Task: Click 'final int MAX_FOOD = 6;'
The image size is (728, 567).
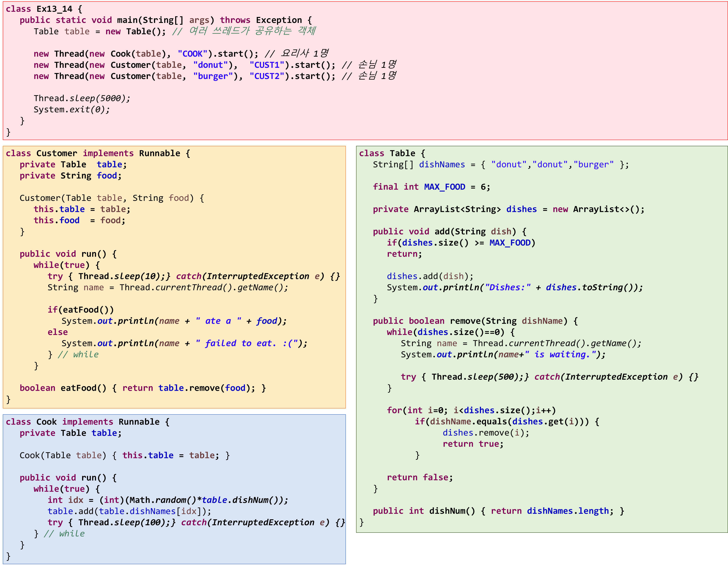Action: tap(432, 187)
